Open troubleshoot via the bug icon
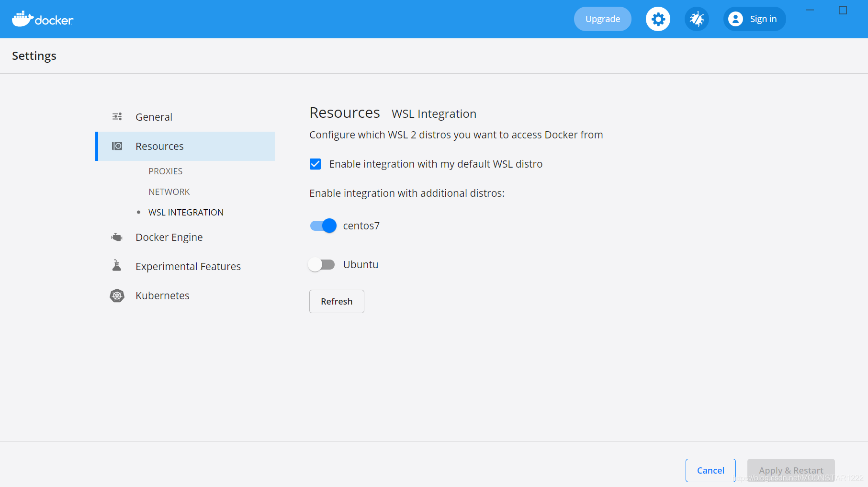The image size is (868, 487). tap(697, 19)
